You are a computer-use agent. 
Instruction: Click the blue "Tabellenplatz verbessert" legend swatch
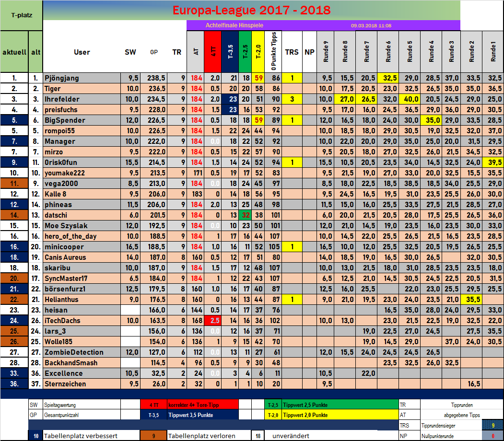(36, 436)
